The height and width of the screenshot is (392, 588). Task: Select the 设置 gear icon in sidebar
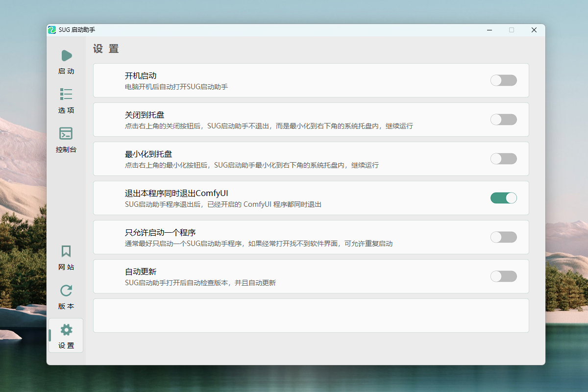[66, 330]
